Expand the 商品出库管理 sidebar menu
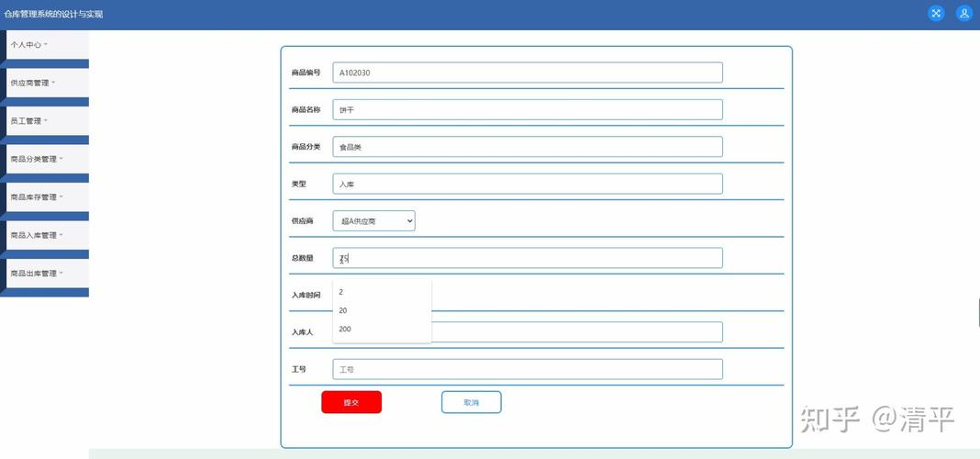The image size is (980, 459). [48, 274]
